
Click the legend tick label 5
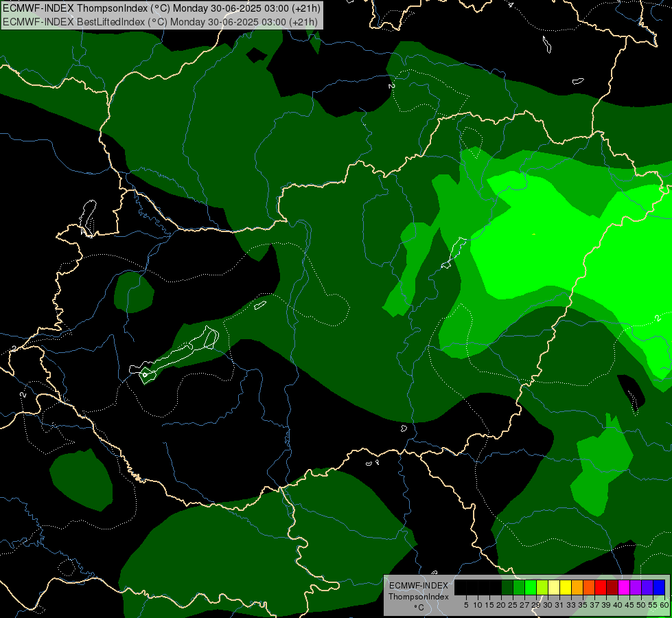click(x=466, y=605)
